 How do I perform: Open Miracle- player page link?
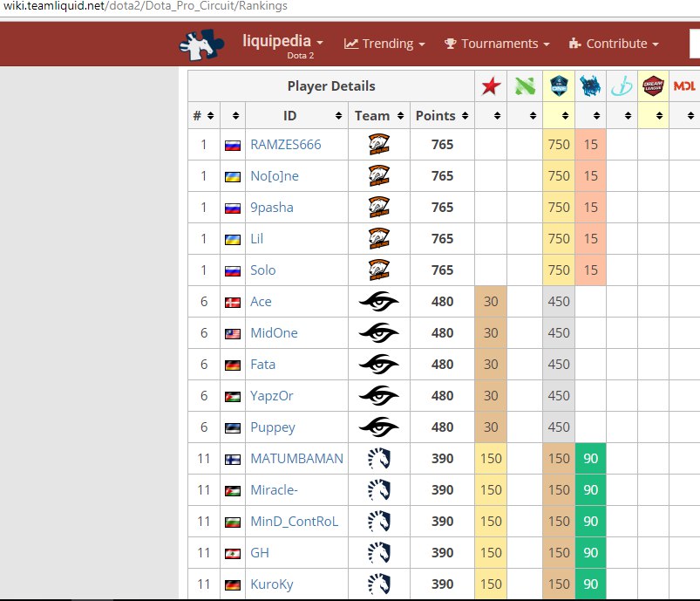[274, 490]
